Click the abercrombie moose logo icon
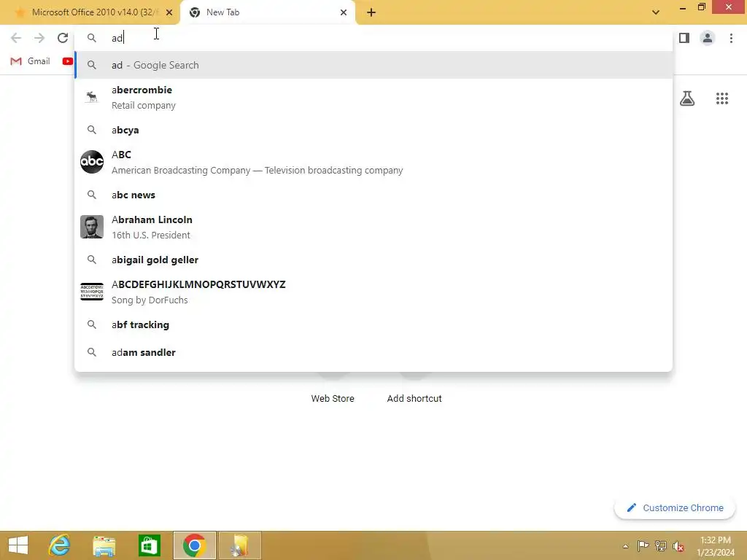747x560 pixels. click(92, 97)
